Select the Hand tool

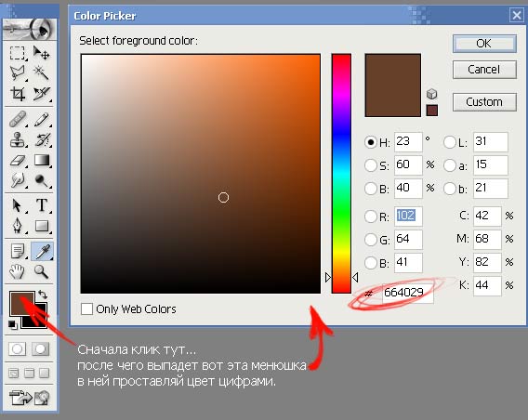click(x=17, y=271)
